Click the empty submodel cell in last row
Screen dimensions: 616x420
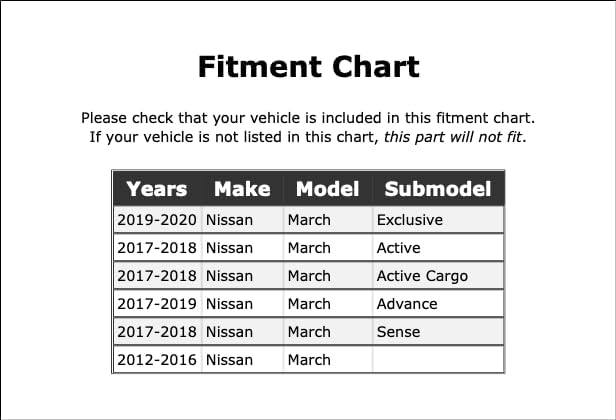pyautogui.click(x=438, y=360)
